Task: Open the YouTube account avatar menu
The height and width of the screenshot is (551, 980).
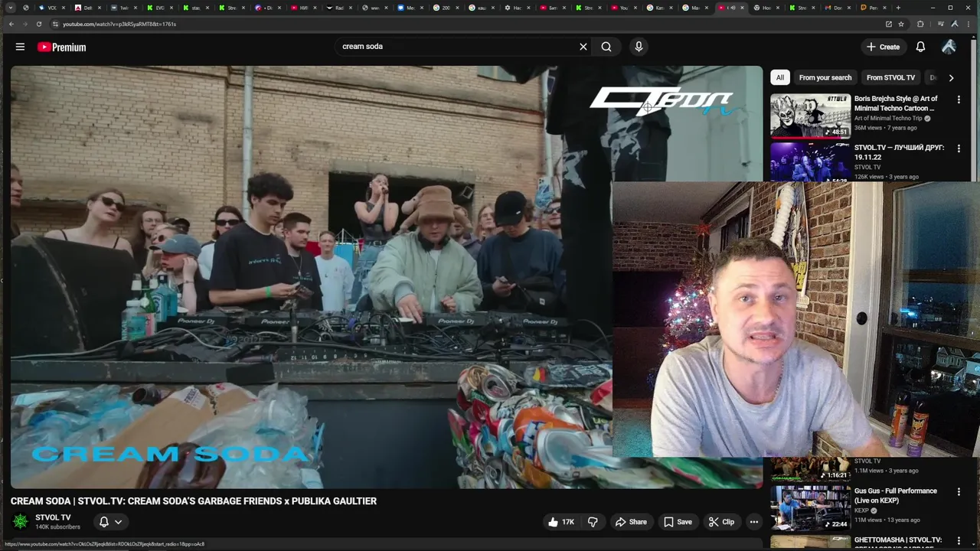Action: (949, 47)
